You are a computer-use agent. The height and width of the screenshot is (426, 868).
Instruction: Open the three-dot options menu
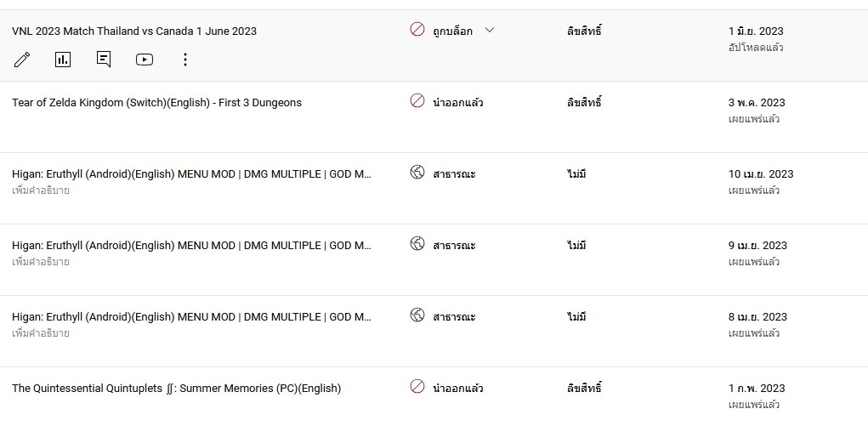click(x=185, y=60)
